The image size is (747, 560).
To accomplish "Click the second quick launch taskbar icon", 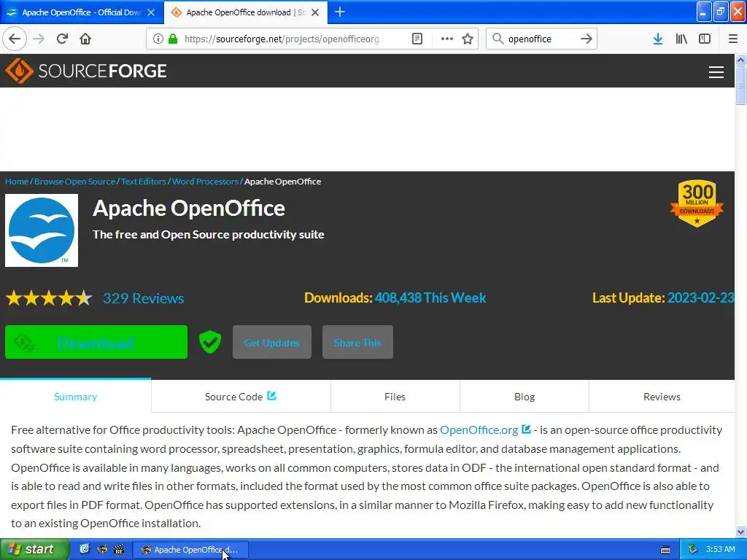I will coord(102,549).
